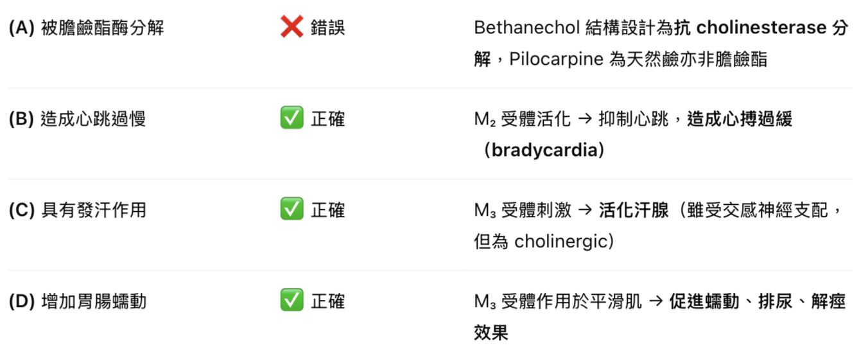The image size is (868, 352).
Task: Click the green checkmark in row B
Action: [291, 119]
